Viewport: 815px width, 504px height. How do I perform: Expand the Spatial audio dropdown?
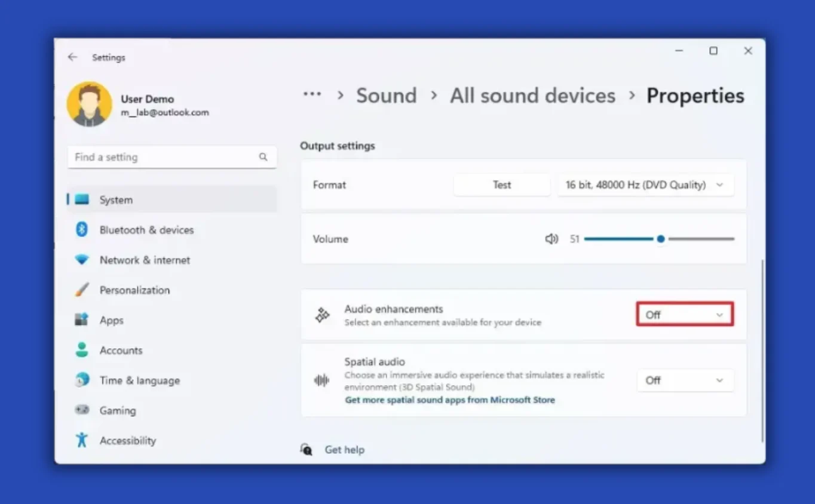click(685, 380)
